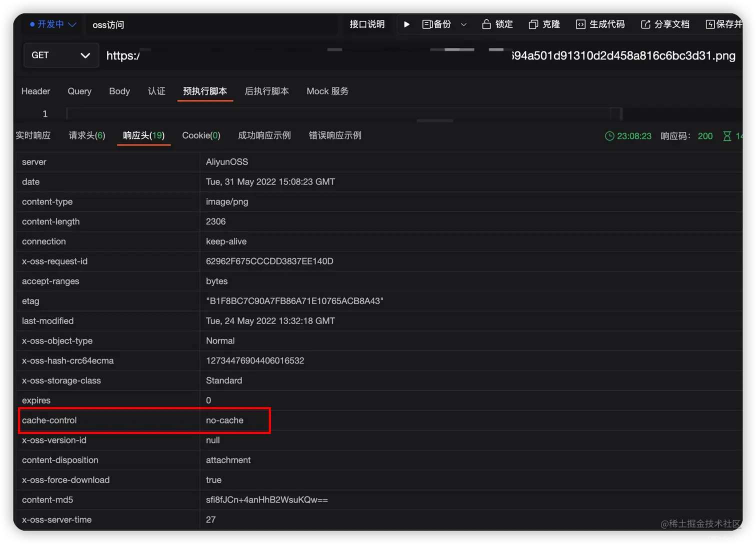Select the no-cache cache-control value
The width and height of the screenshot is (756, 544).
click(224, 420)
